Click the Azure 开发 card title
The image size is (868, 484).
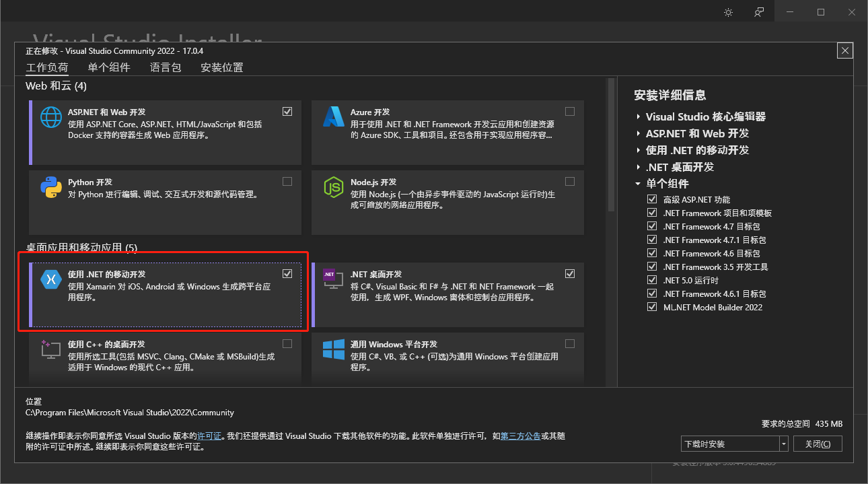(370, 112)
